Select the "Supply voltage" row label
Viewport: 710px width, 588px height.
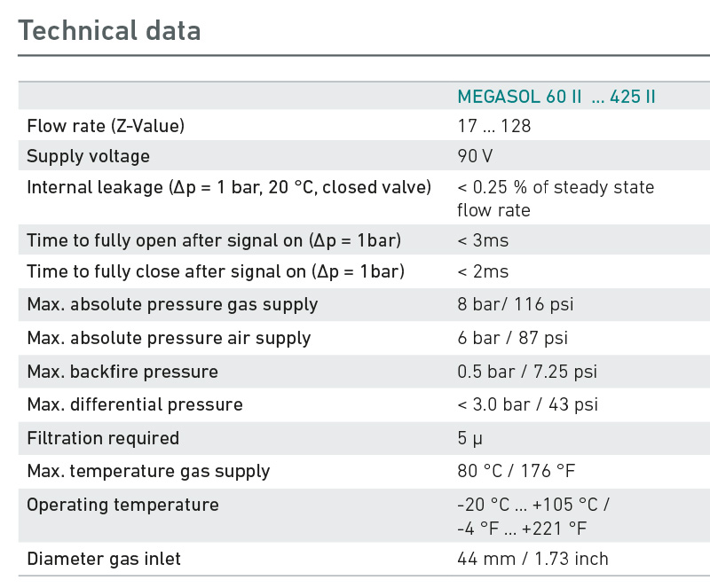coord(88,157)
